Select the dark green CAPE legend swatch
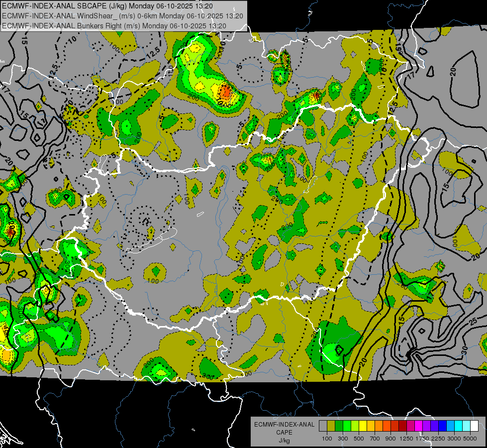This screenshot has height=448, width=487. pyautogui.click(x=339, y=426)
